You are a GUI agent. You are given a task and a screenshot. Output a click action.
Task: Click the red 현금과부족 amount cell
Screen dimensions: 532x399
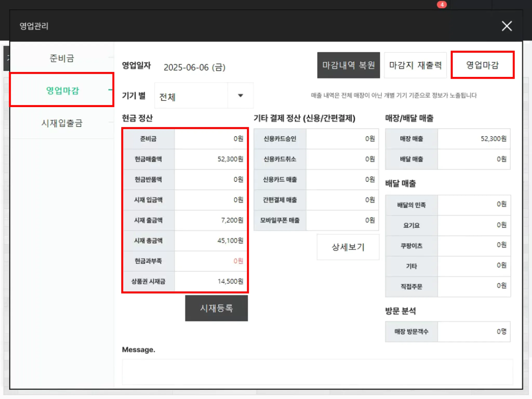pyautogui.click(x=211, y=261)
